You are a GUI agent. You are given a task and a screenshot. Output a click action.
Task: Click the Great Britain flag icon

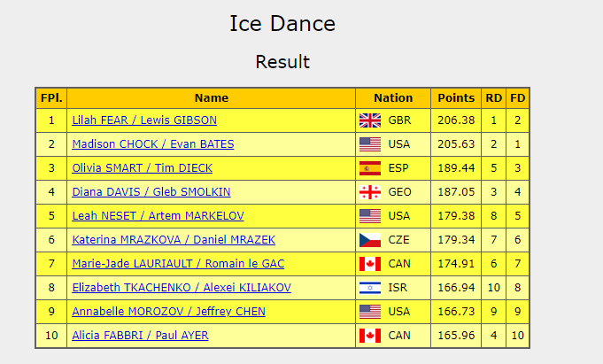pyautogui.click(x=369, y=120)
